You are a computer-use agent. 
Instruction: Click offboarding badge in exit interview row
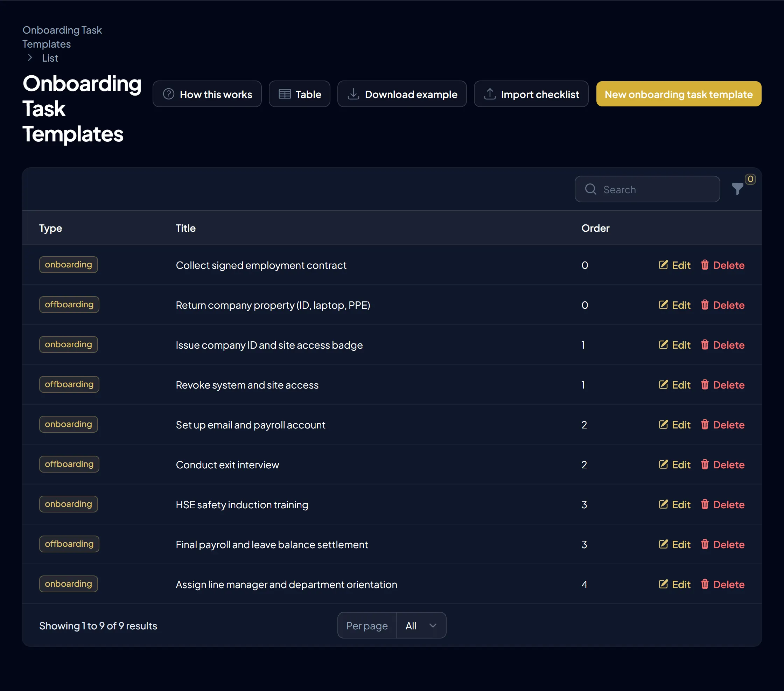[x=69, y=464]
